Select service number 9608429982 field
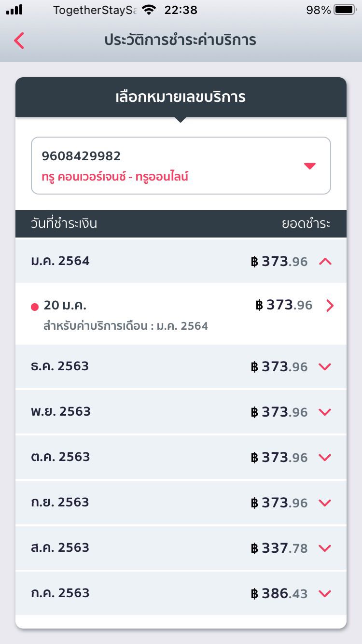This screenshot has width=362, height=644. pyautogui.click(x=164, y=166)
